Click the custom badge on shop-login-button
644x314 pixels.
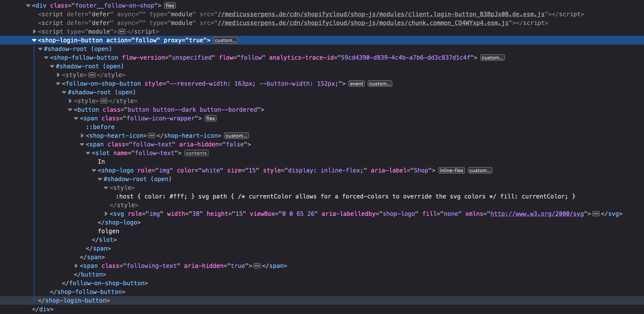tap(226, 40)
